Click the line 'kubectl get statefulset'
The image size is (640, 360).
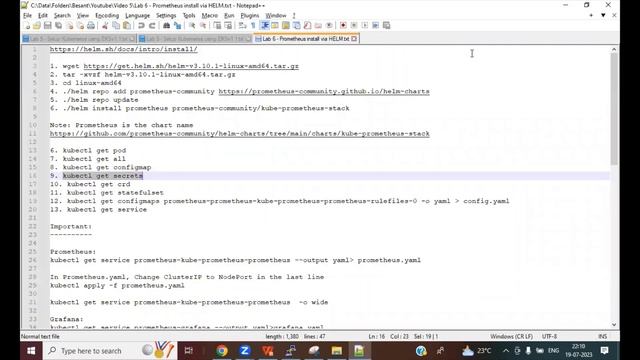click(x=115, y=193)
